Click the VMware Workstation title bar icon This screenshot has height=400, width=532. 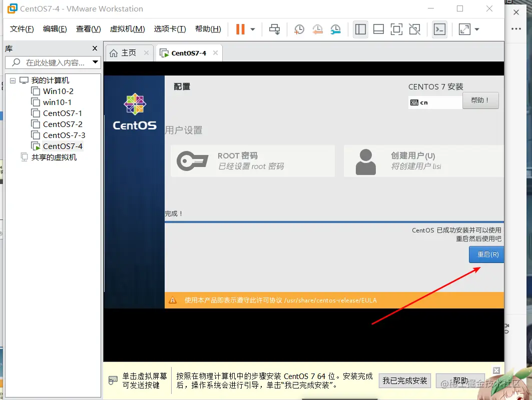[12, 8]
